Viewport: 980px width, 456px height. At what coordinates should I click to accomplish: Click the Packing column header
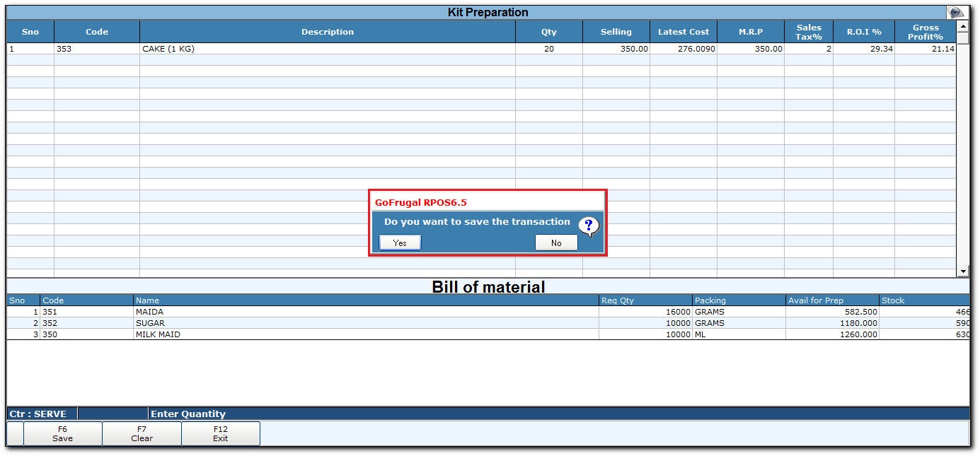point(739,300)
